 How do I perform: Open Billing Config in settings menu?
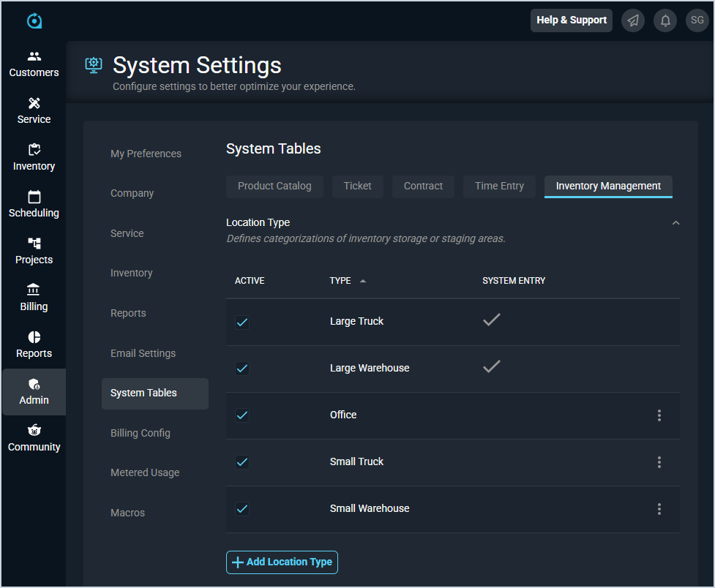pos(141,433)
